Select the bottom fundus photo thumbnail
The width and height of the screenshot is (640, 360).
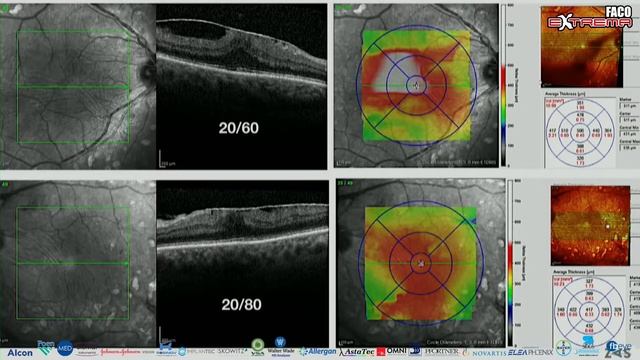pyautogui.click(x=590, y=226)
